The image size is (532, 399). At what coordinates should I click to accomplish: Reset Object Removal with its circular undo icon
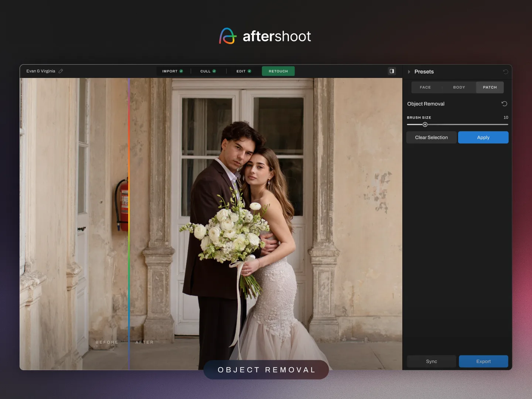pos(504,103)
